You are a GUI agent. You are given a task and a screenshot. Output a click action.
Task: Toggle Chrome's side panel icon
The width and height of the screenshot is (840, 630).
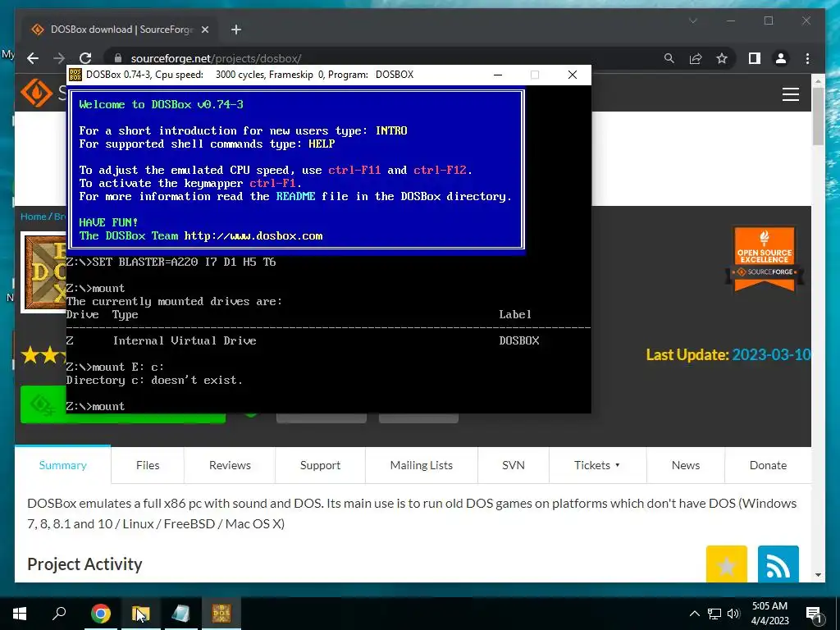tap(755, 58)
